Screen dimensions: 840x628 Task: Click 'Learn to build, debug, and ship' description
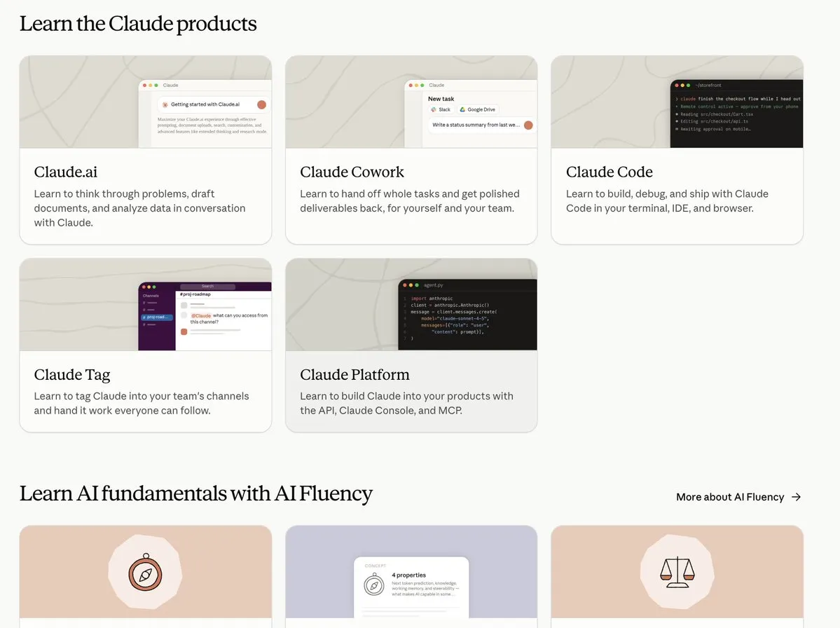667,201
